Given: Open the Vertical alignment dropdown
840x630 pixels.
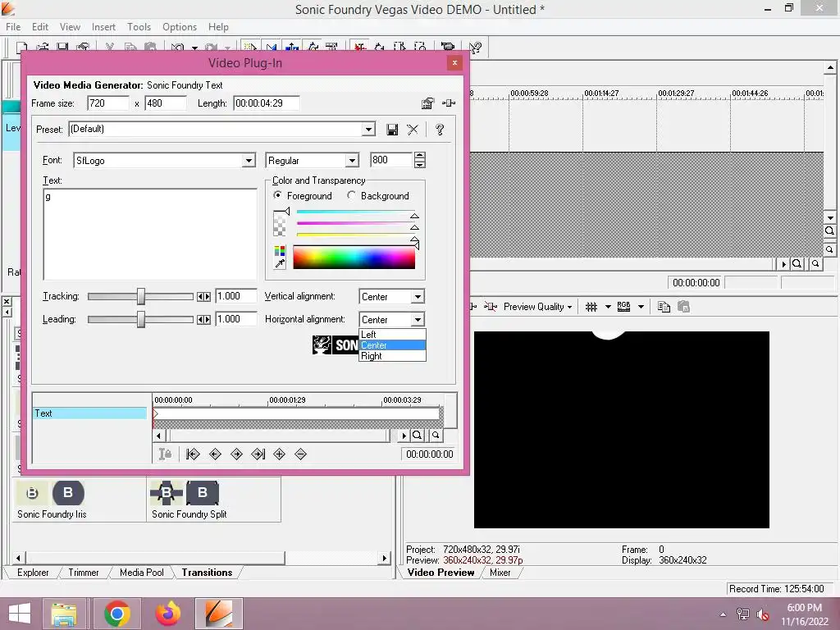Looking at the screenshot, I should click(x=418, y=297).
